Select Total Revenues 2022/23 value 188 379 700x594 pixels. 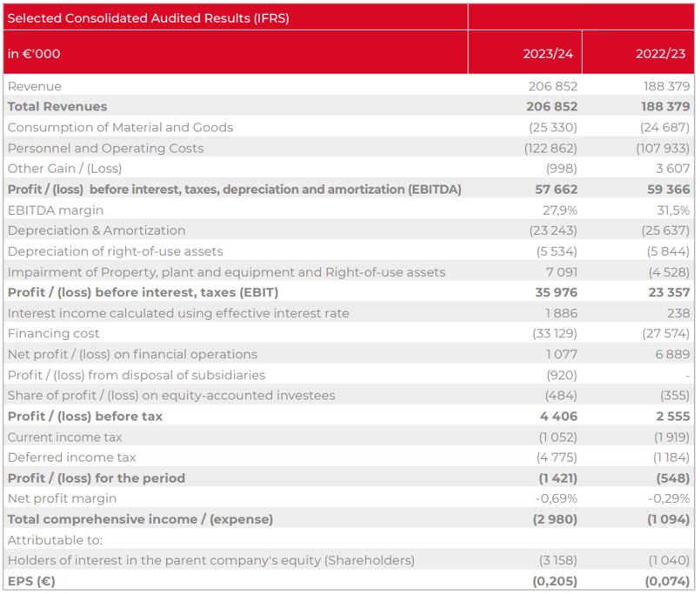click(x=665, y=107)
